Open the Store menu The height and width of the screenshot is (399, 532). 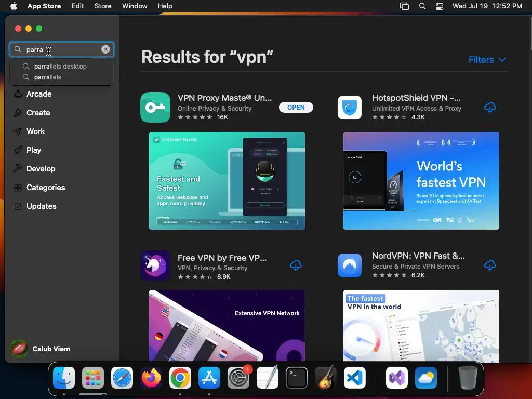point(103,6)
